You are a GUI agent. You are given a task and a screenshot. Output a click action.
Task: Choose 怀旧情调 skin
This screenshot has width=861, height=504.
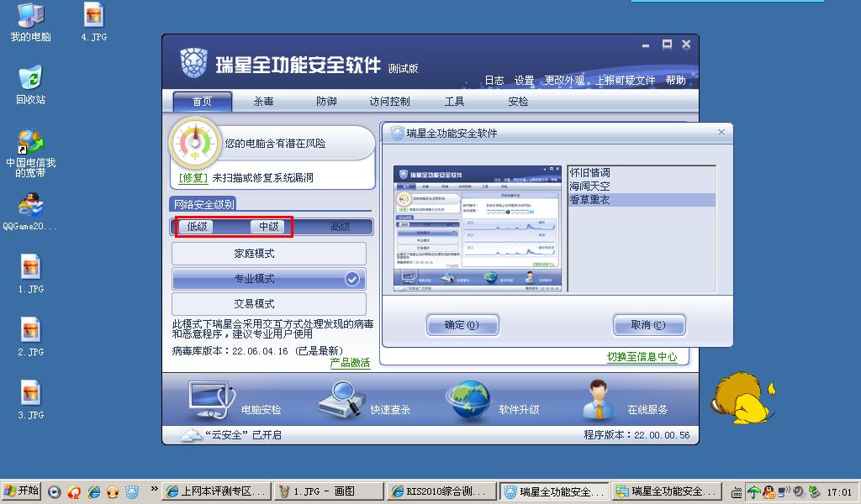642,173
